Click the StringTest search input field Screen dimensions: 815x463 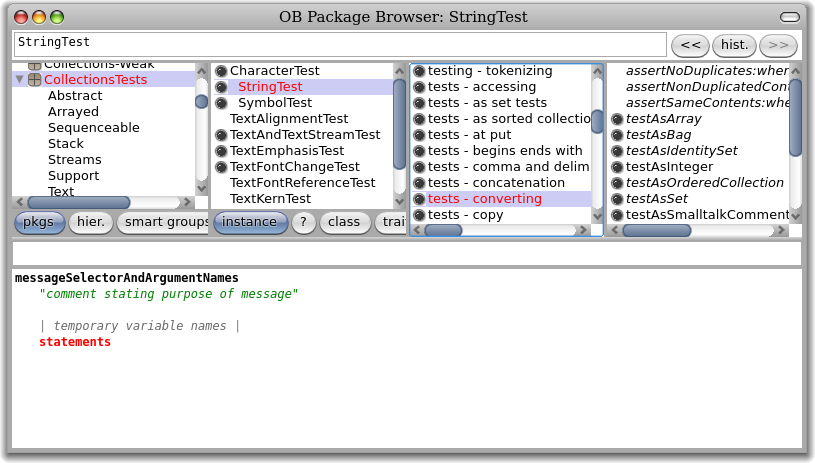click(x=340, y=44)
